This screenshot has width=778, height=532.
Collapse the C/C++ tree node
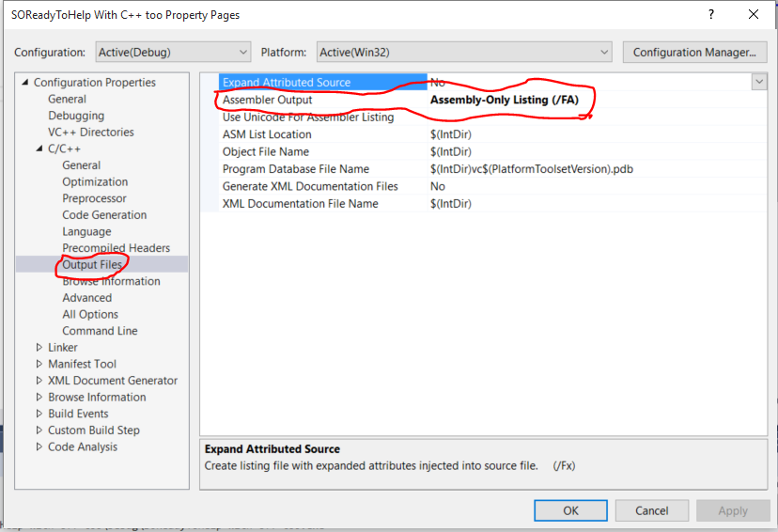point(39,149)
